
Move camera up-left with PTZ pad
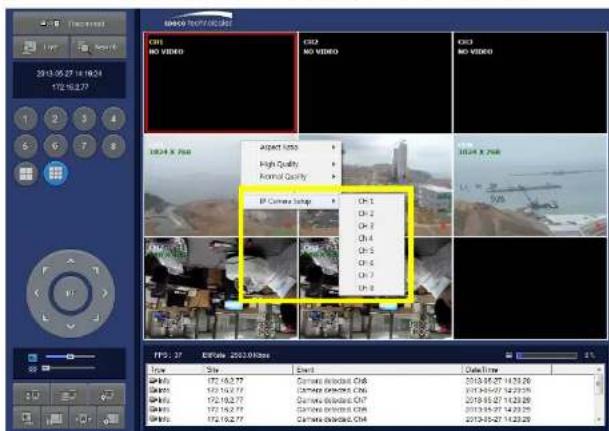pos(46,270)
